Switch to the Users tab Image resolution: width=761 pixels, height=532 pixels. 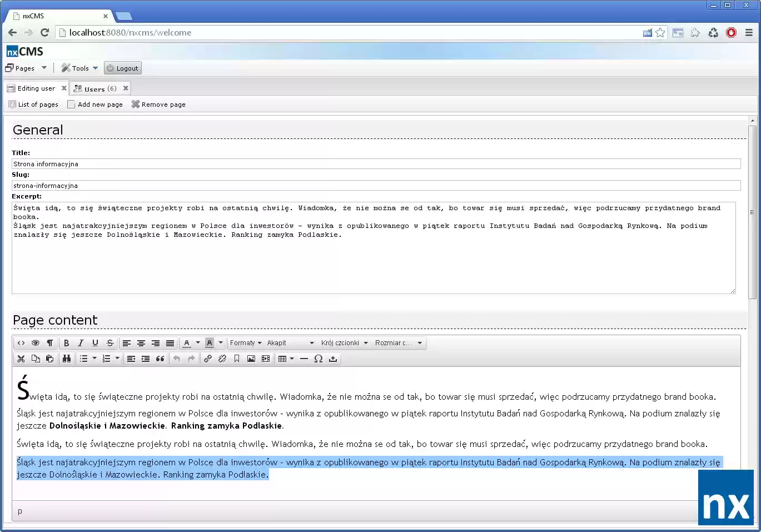(96, 88)
